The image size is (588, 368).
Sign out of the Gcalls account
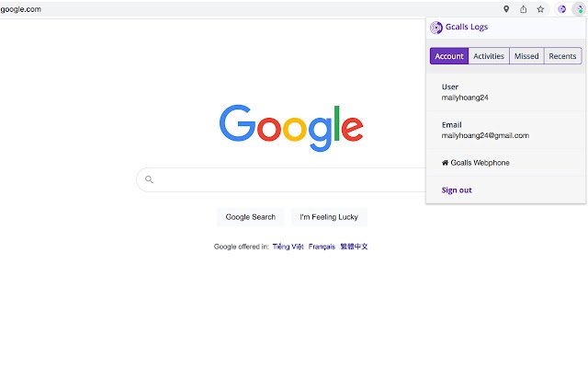pyautogui.click(x=457, y=190)
